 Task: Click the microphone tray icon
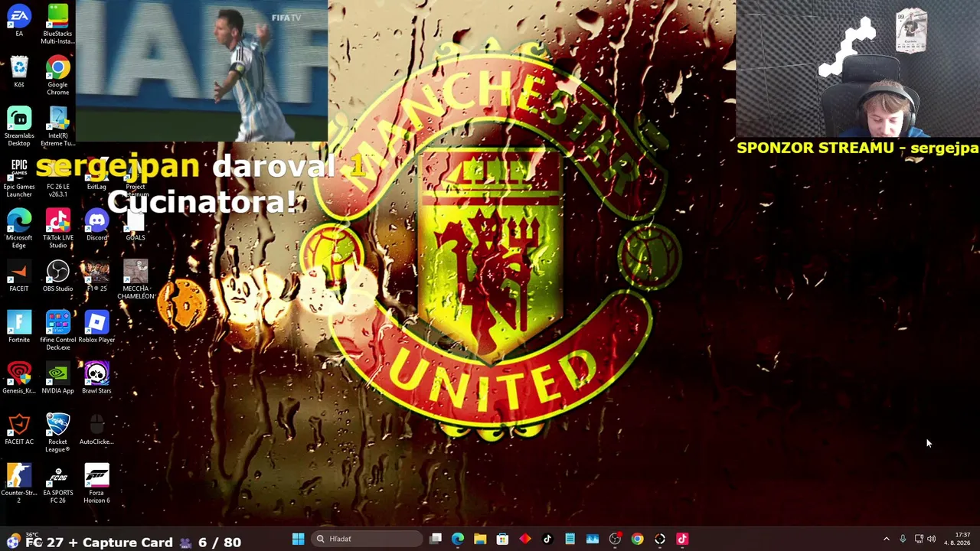pyautogui.click(x=903, y=539)
